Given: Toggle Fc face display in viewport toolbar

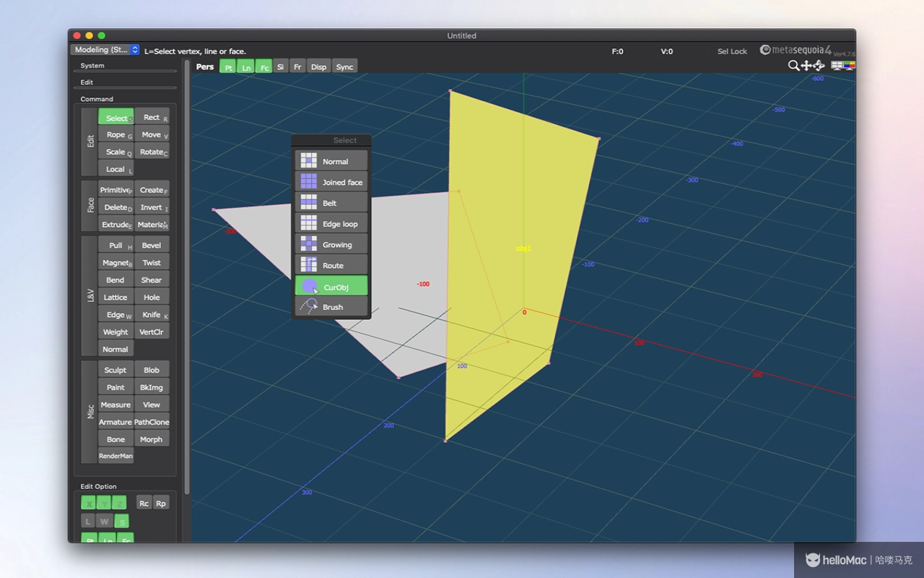Looking at the screenshot, I should [264, 67].
